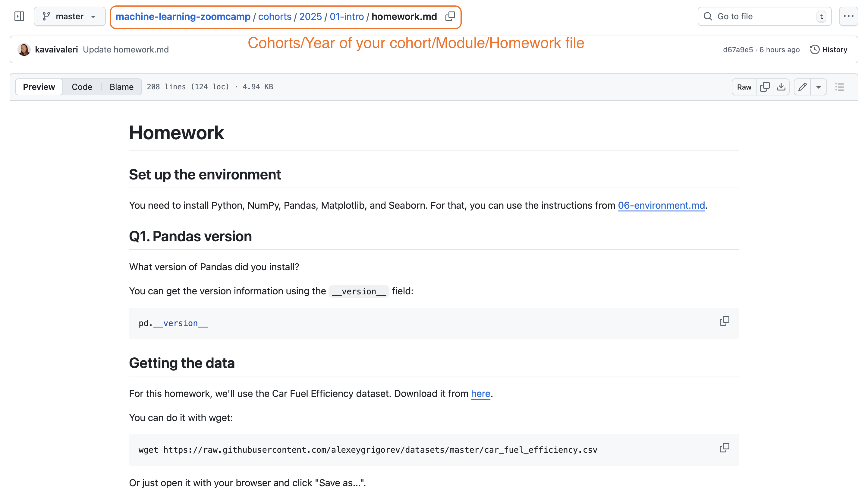Screen dimensions: 868x488
Task: Copy the wget command snippet
Action: (724, 448)
